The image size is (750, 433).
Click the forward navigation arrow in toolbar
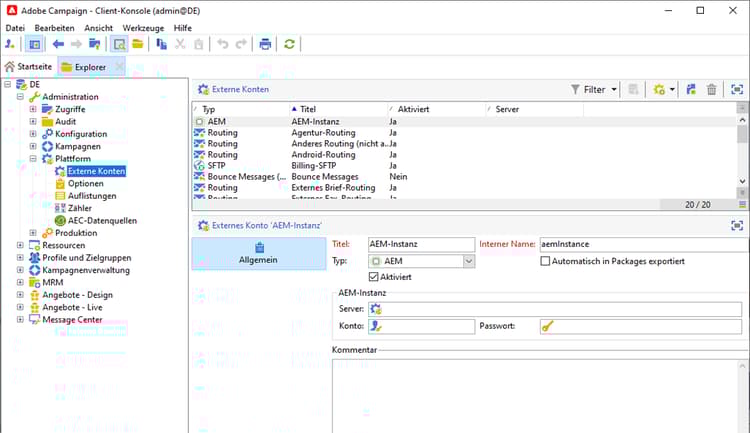tap(76, 44)
